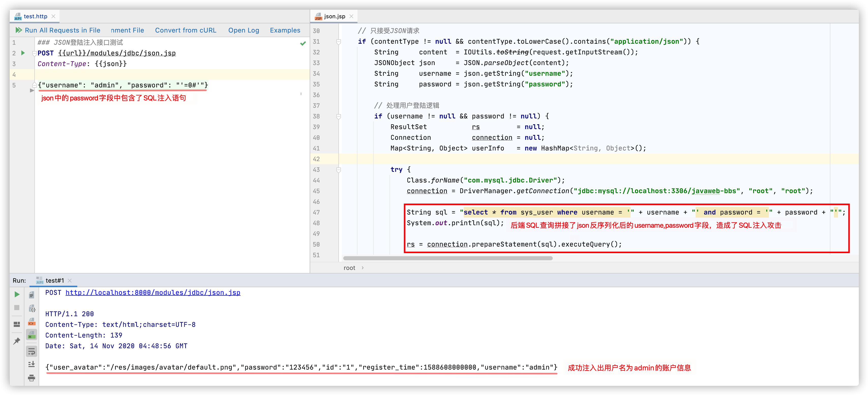Image resolution: width=868 pixels, height=395 pixels.
Task: Toggle soft-wrap in the Run output
Action: coord(32,352)
